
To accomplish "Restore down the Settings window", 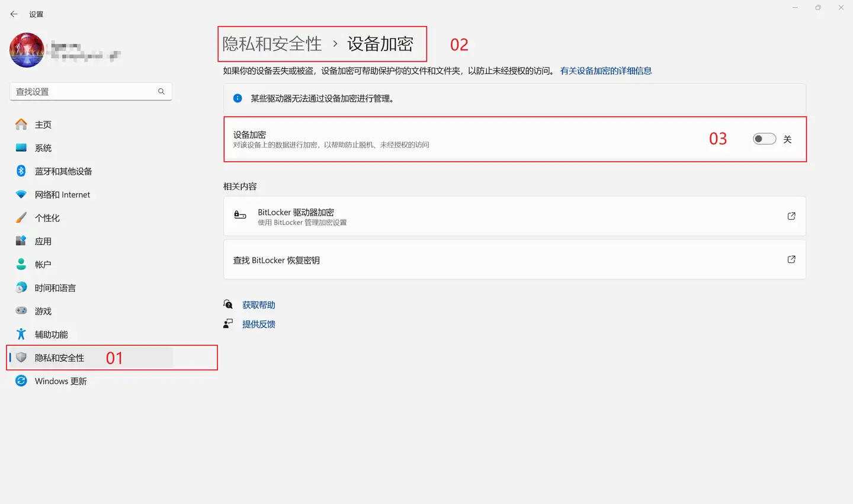I will [x=818, y=8].
